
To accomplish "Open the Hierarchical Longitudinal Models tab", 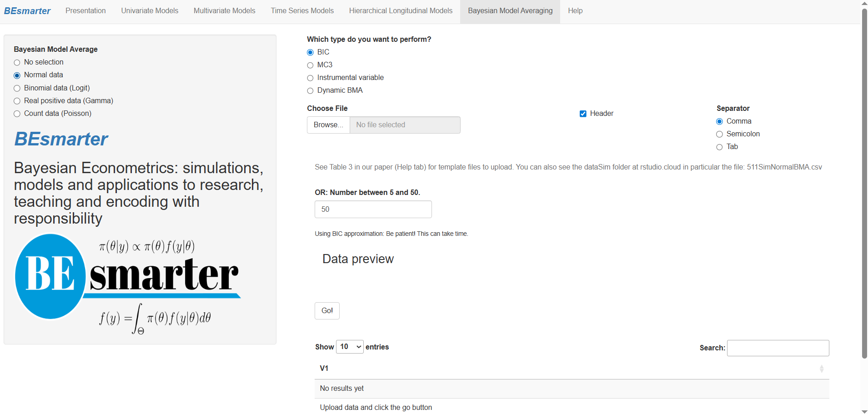I will pyautogui.click(x=401, y=11).
